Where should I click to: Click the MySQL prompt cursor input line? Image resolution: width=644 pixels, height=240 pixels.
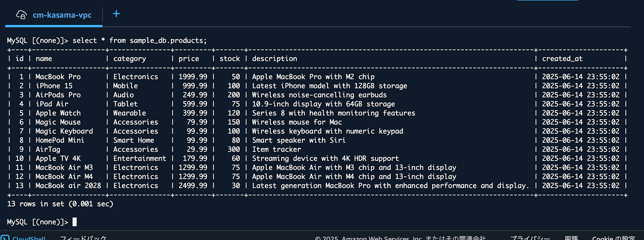[x=74, y=222]
